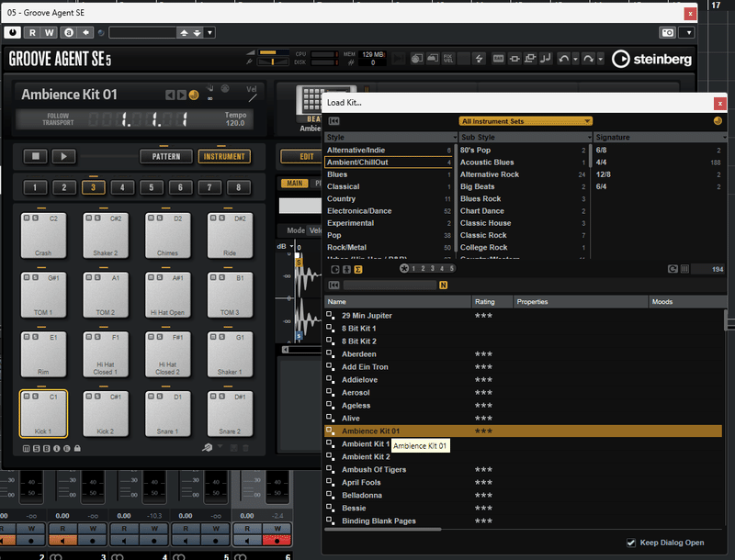Open the Style column attribute dropdown
The height and width of the screenshot is (560, 735).
(x=455, y=137)
